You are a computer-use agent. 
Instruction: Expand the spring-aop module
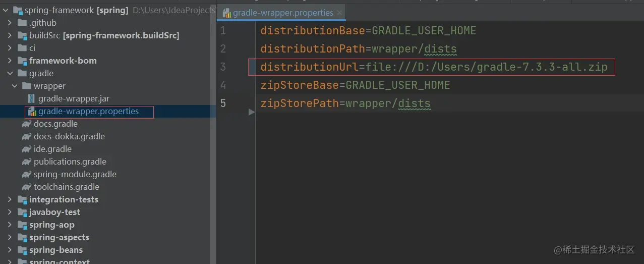click(x=10, y=225)
